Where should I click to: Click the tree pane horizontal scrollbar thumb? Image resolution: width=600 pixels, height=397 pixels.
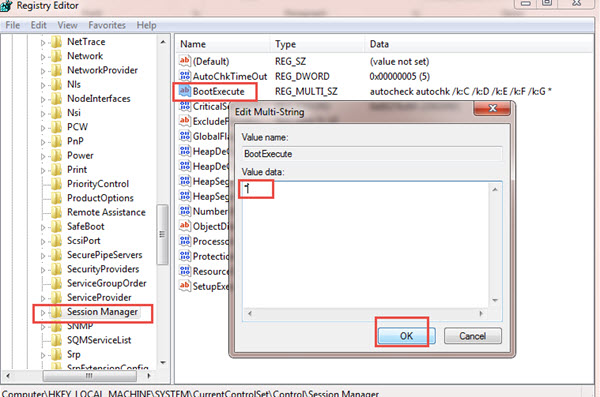coord(89,376)
